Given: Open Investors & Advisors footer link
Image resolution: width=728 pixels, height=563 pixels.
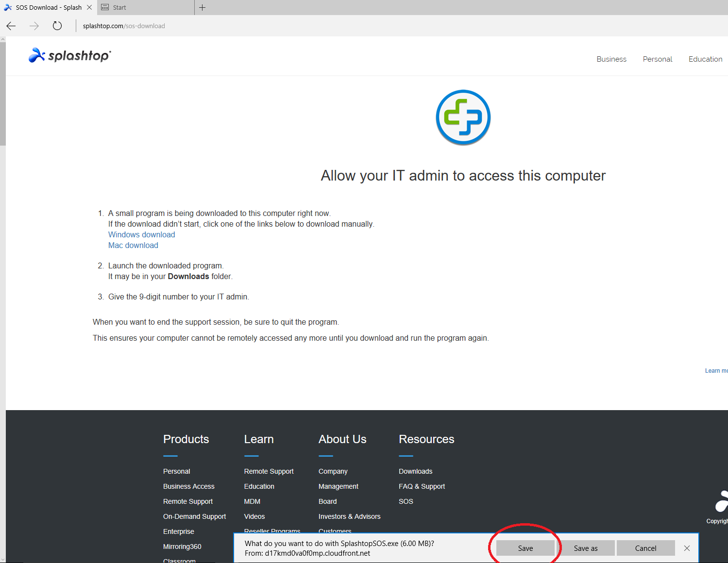Looking at the screenshot, I should coord(350,516).
